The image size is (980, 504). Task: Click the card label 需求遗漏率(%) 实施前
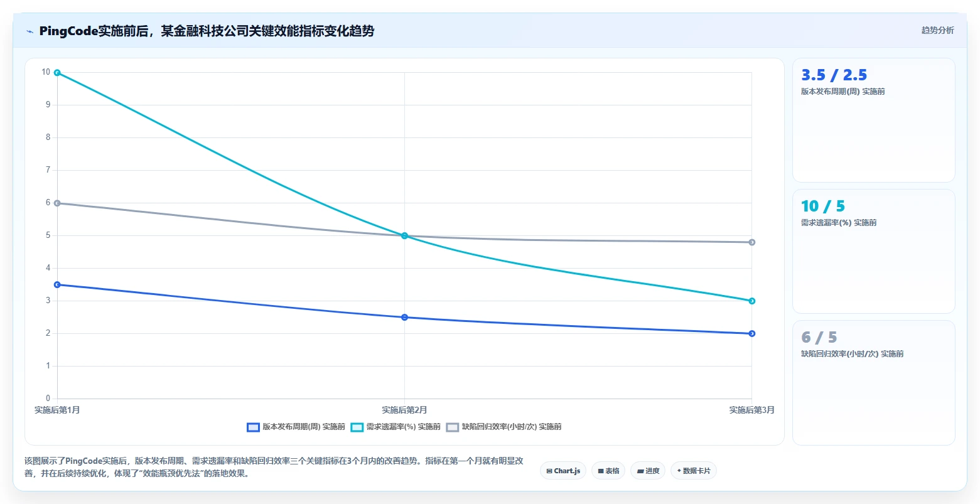click(839, 223)
